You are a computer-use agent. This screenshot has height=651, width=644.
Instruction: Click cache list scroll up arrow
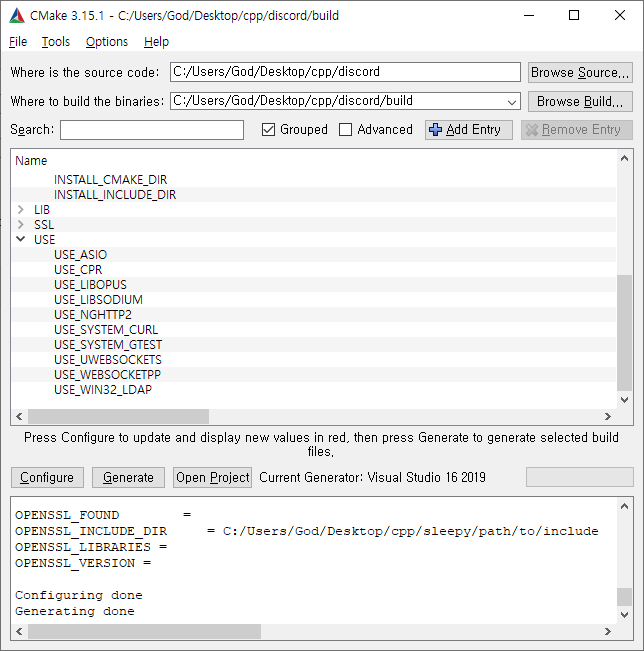(x=624, y=158)
